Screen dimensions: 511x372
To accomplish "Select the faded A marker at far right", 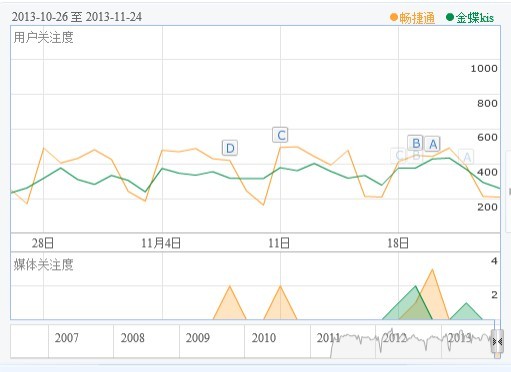I will pos(467,157).
